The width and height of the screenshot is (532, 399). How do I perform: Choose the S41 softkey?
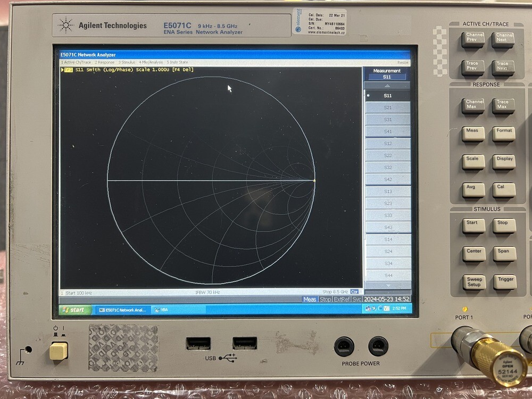click(388, 131)
